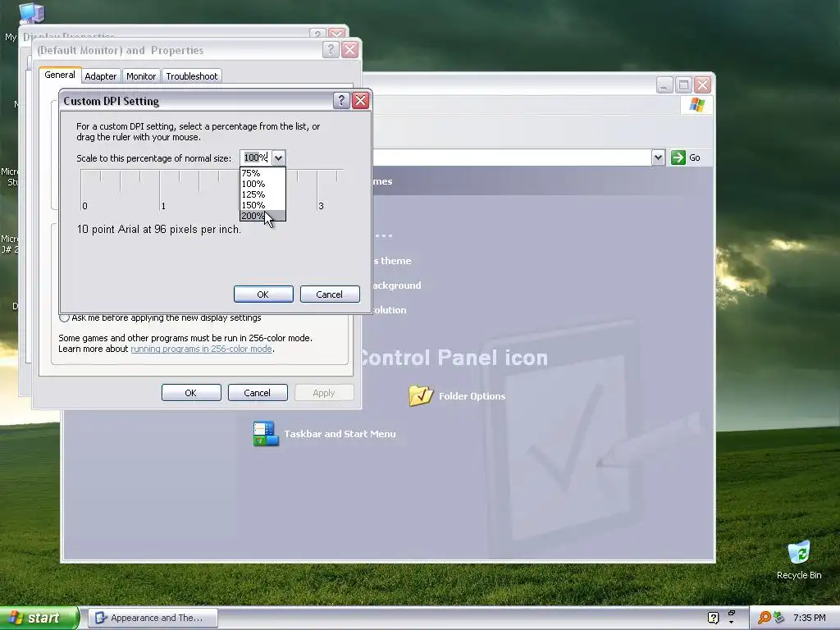
Task: Cancel the Default Monitor Properties window
Action: pos(258,393)
